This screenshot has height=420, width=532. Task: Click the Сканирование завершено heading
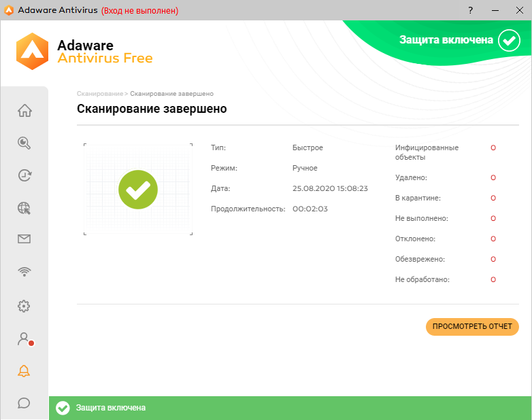[x=152, y=109]
